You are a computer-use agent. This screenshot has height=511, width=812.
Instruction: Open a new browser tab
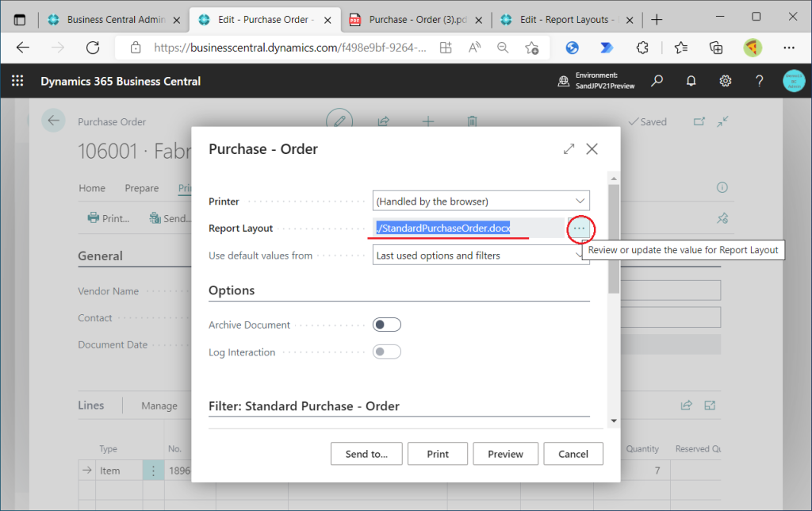click(x=657, y=20)
